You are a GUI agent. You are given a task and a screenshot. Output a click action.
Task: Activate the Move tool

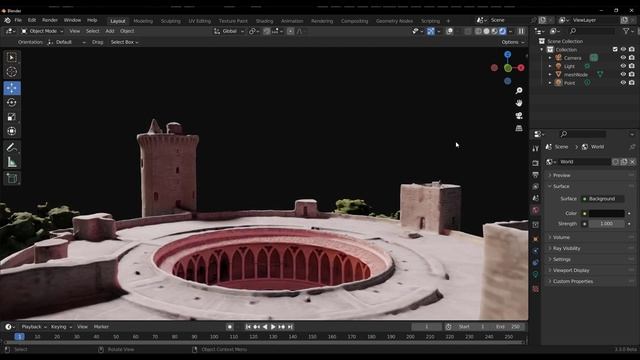tap(11, 88)
